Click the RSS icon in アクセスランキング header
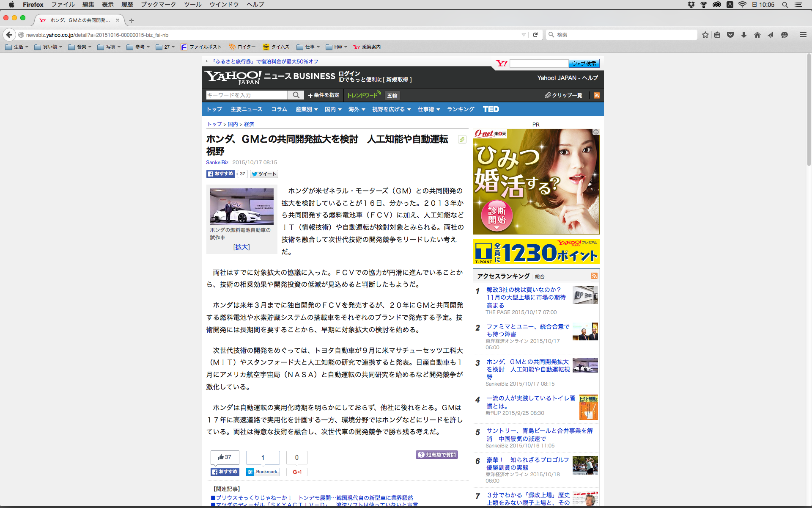 [x=594, y=276]
